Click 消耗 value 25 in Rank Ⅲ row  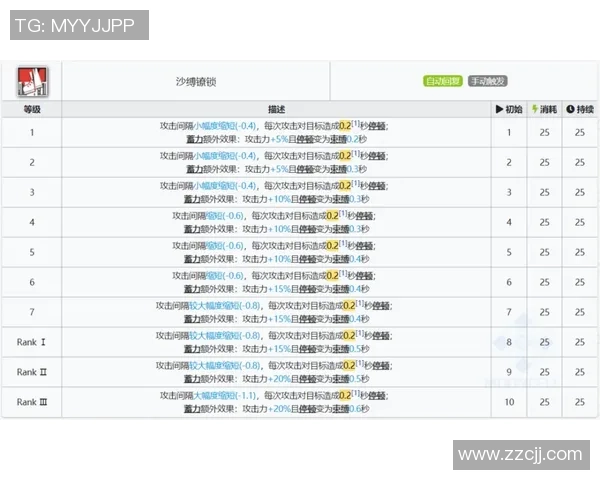pyautogui.click(x=545, y=402)
